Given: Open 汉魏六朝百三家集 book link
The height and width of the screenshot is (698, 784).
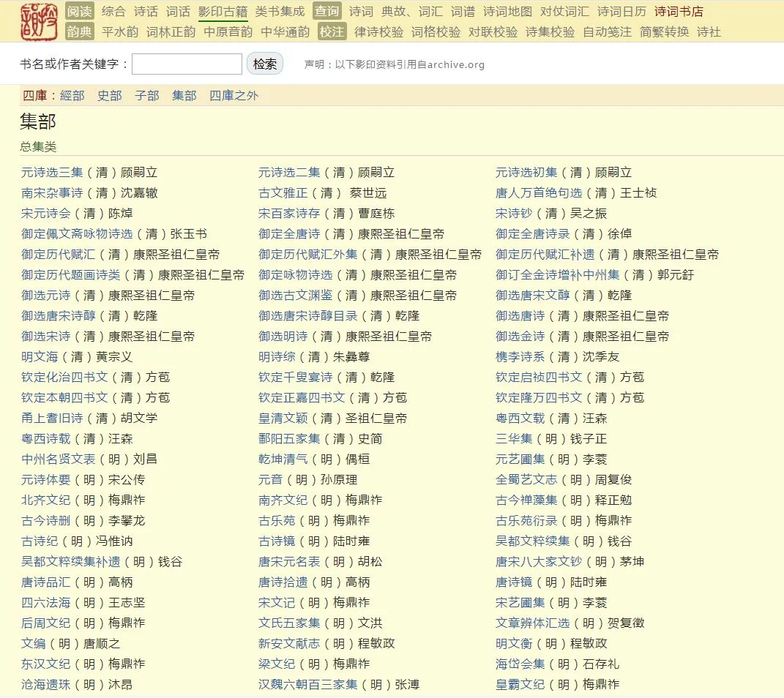Looking at the screenshot, I should (x=308, y=685).
